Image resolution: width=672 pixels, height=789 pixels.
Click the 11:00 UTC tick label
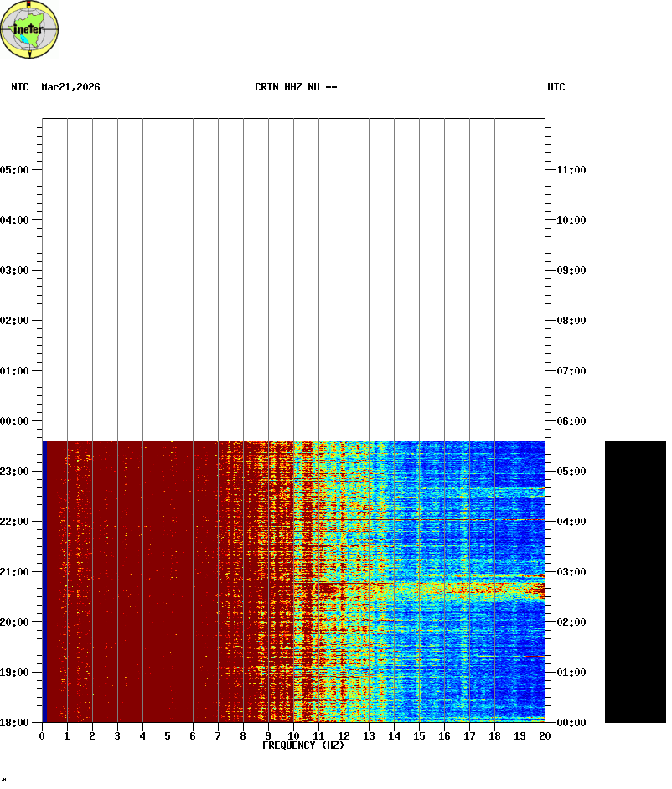[x=571, y=170]
